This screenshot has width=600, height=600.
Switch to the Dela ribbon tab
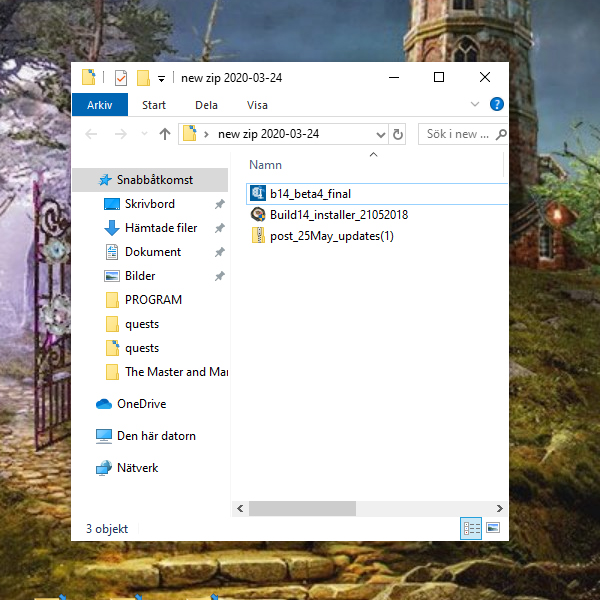tap(206, 105)
